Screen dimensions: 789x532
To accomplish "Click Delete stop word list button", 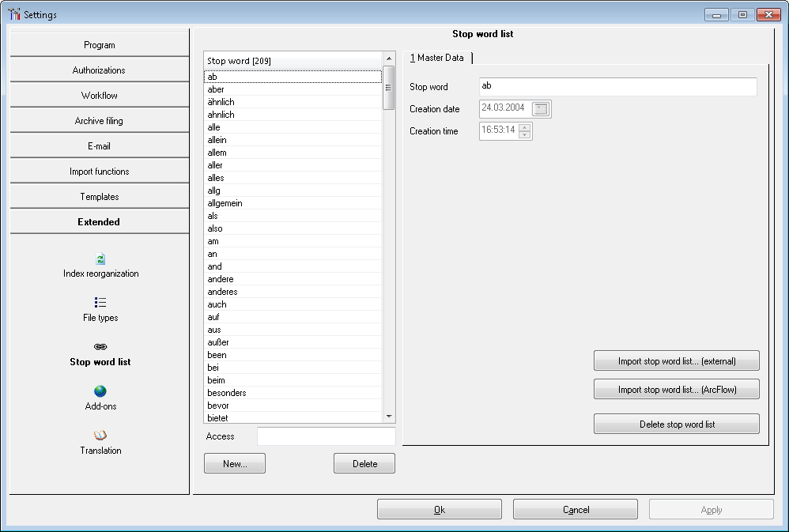I will pos(676,424).
